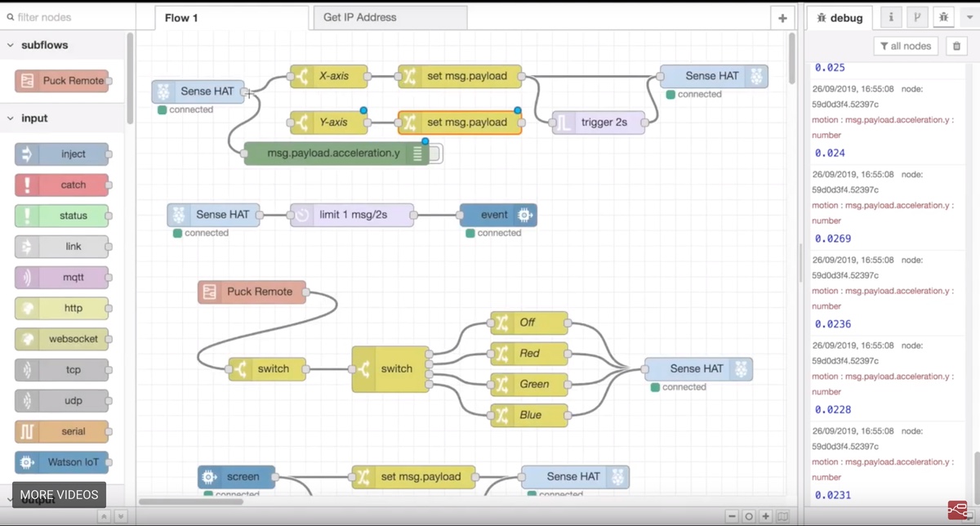Toggle the navigator map icon

782,516
